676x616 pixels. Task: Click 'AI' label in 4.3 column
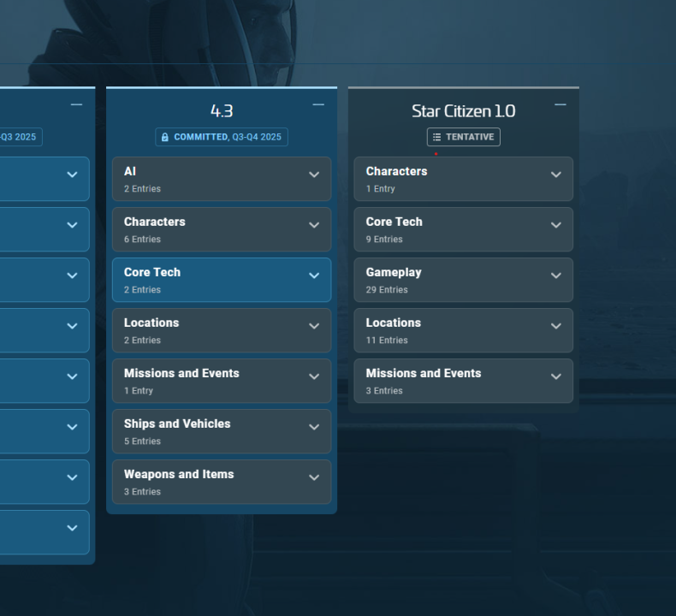click(x=130, y=172)
